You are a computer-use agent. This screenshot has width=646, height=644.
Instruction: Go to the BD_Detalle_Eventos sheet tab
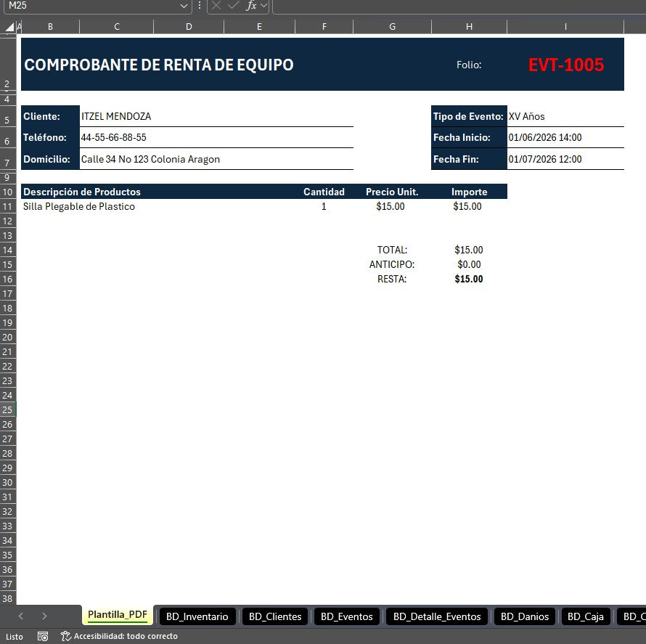point(437,616)
